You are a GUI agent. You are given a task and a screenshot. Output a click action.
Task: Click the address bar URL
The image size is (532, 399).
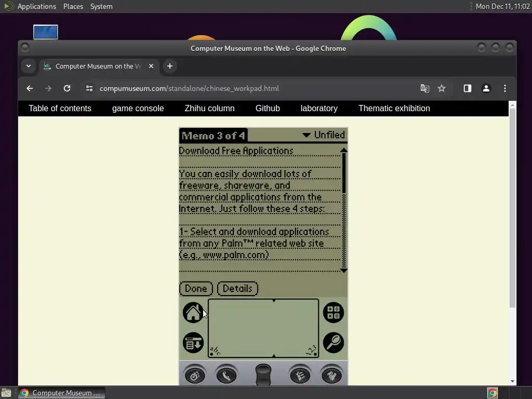[189, 88]
